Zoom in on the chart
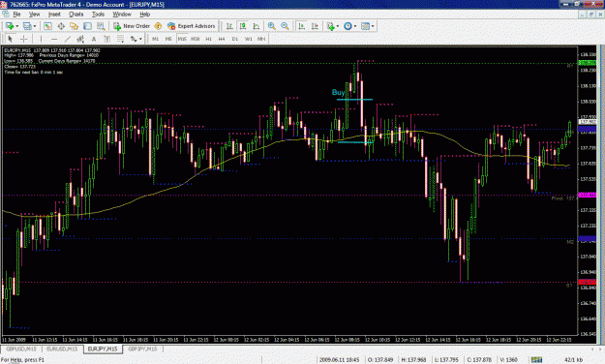The height and width of the screenshot is (364, 605). [x=272, y=26]
